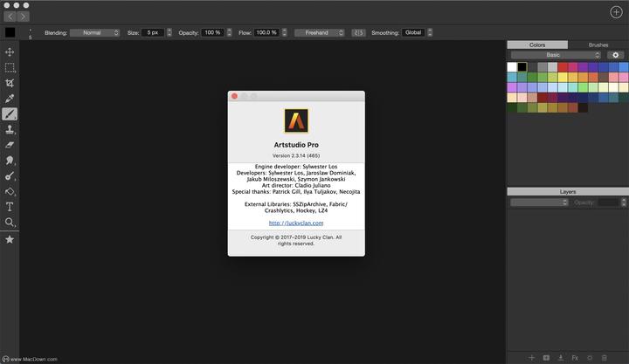The image size is (629, 364).
Task: Select the Zoom magnifier tool
Action: [10, 223]
